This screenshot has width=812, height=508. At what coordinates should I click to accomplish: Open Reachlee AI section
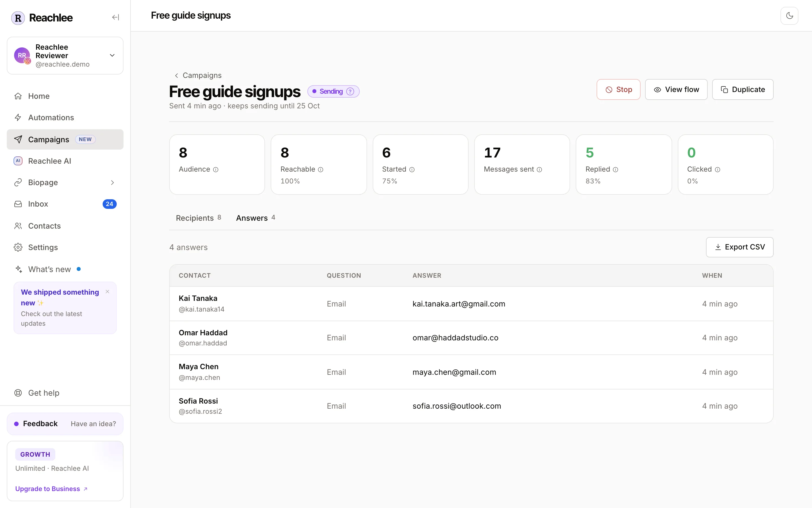coord(65,161)
